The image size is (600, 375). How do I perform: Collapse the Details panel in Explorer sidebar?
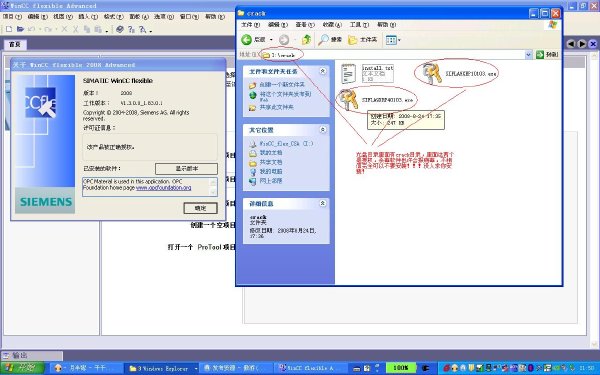coord(323,203)
